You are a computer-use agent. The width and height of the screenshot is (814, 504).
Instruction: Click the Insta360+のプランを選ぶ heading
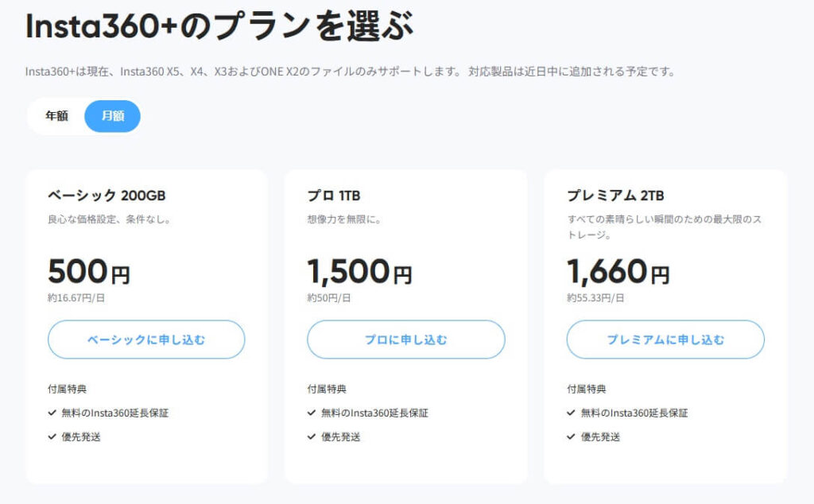pyautogui.click(x=219, y=28)
